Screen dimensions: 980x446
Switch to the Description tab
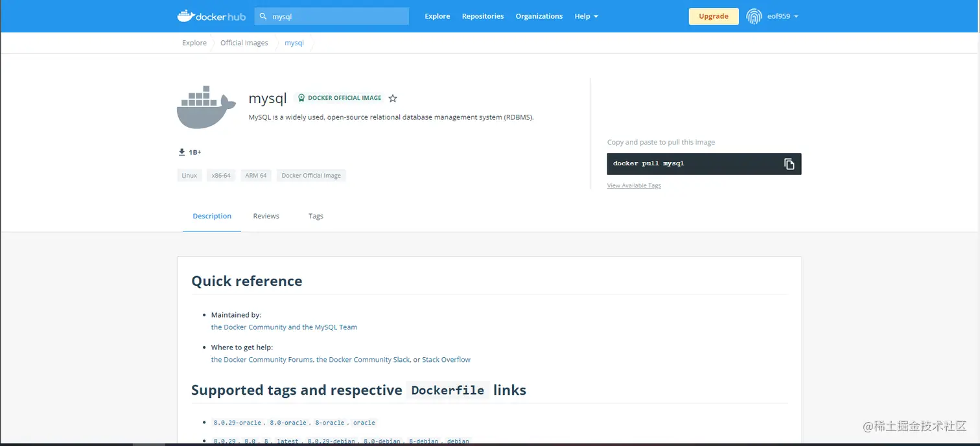click(x=212, y=216)
